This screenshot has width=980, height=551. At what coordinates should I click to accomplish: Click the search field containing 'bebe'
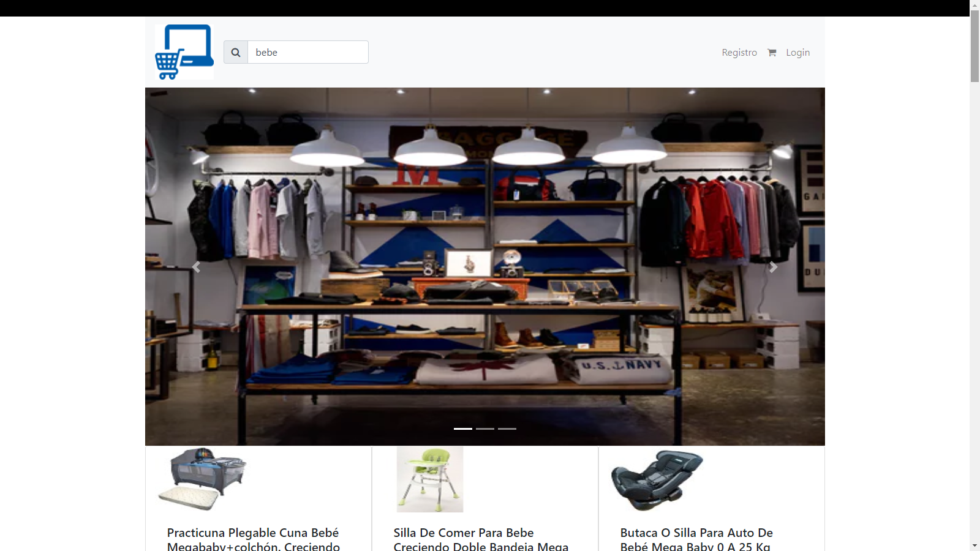click(x=307, y=52)
